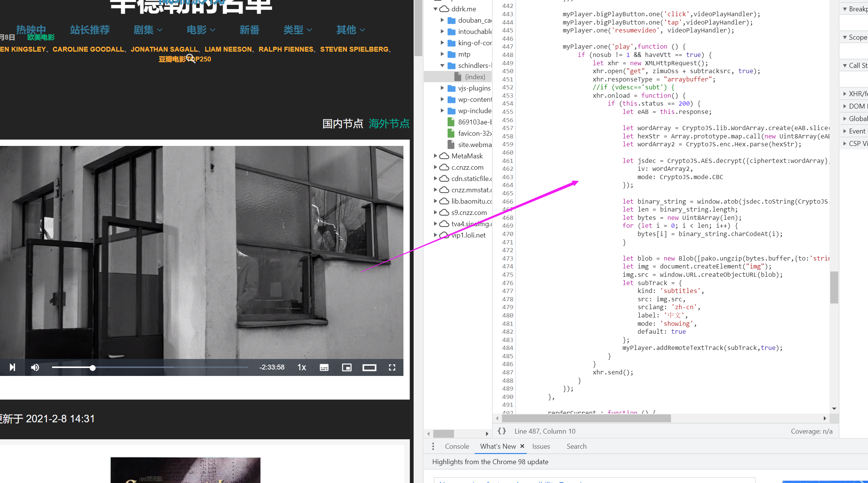This screenshot has height=483, width=868.
Task: Select the Issues tab
Action: [x=540, y=446]
